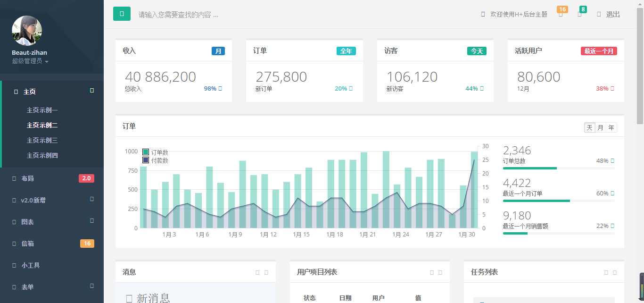This screenshot has height=303, width=644.
Task: Click the 106,120 新访客 figure
Action: tap(412, 77)
